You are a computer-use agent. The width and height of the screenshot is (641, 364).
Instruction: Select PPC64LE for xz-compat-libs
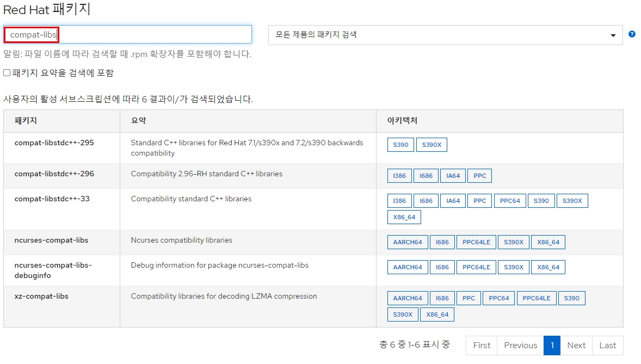(x=537, y=298)
